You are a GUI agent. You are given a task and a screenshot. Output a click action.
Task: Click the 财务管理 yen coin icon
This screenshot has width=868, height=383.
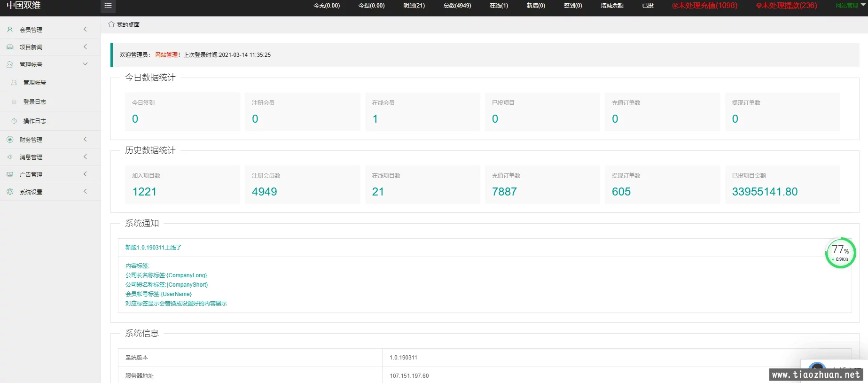(x=10, y=140)
